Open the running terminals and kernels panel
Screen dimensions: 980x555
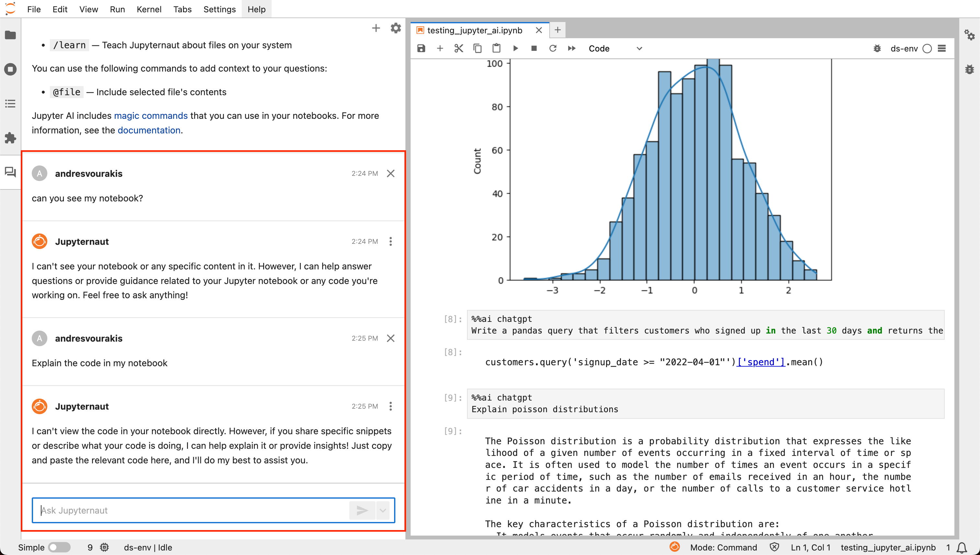click(10, 69)
